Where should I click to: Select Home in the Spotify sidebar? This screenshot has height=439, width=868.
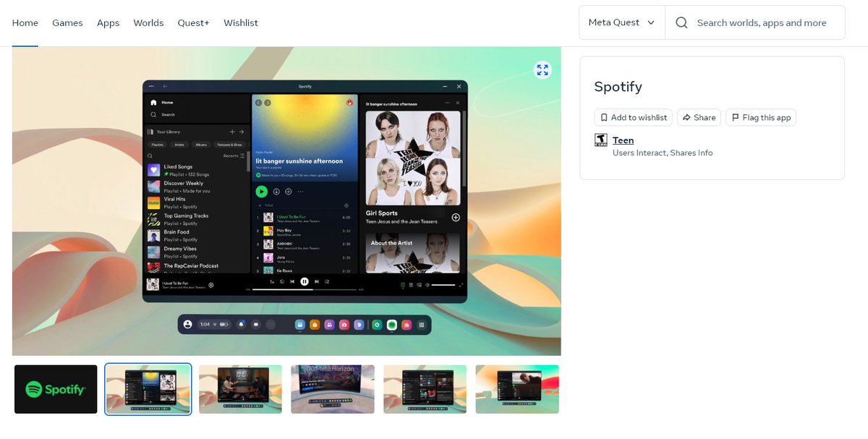click(165, 102)
